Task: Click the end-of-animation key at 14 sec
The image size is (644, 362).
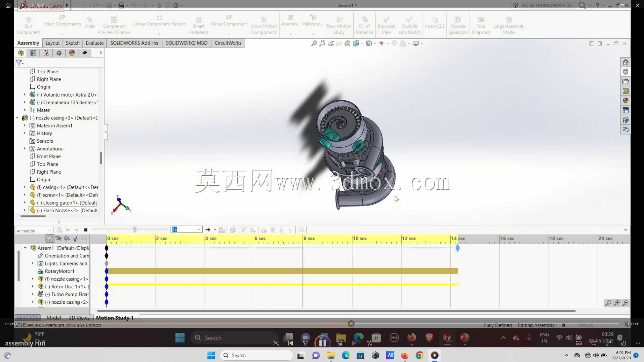Action: click(457, 248)
